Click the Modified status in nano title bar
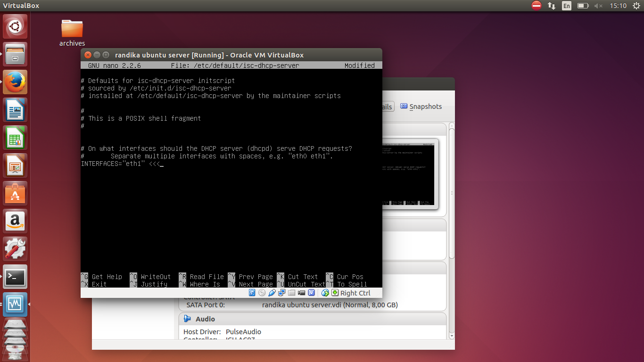Screen dimensions: 644x362 [360, 66]
